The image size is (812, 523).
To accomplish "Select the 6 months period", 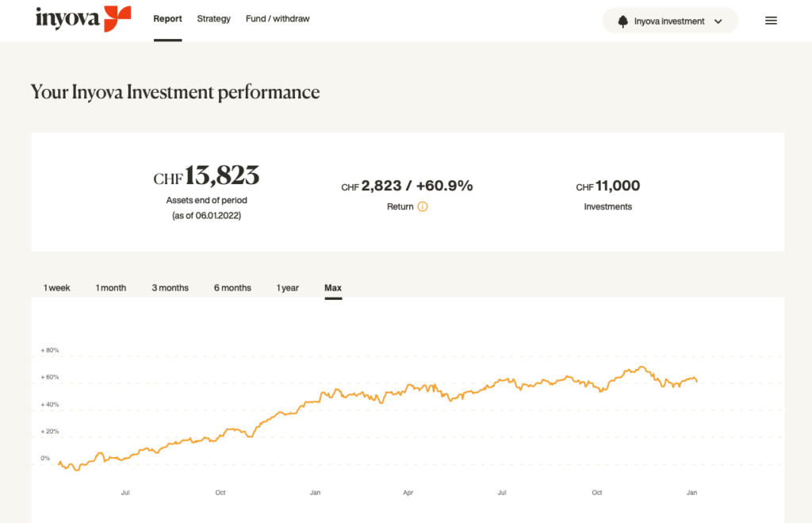I will click(x=232, y=287).
